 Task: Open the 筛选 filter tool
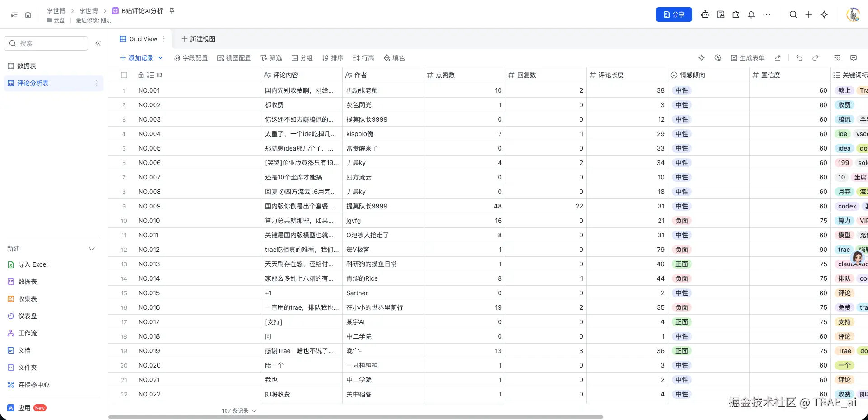tap(271, 58)
